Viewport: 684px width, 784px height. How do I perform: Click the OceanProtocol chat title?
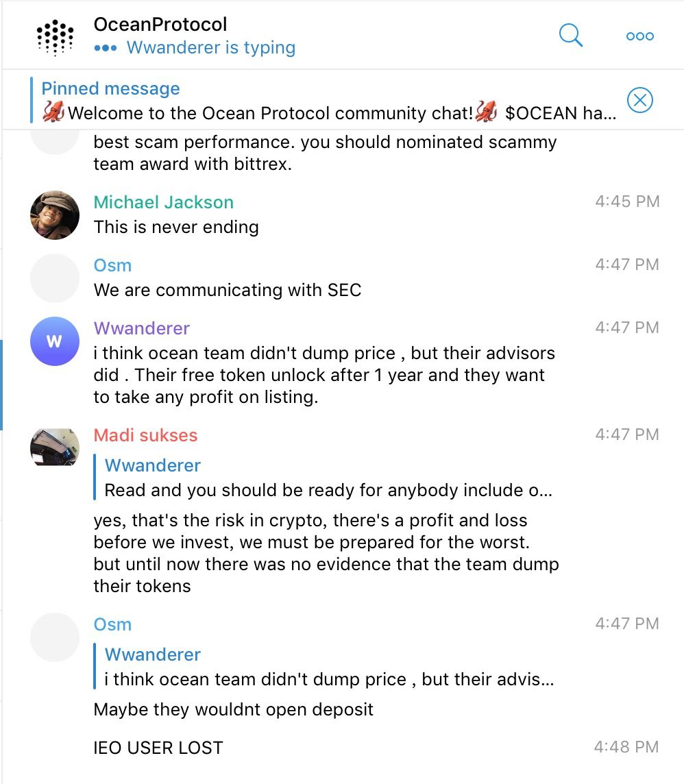coord(160,24)
